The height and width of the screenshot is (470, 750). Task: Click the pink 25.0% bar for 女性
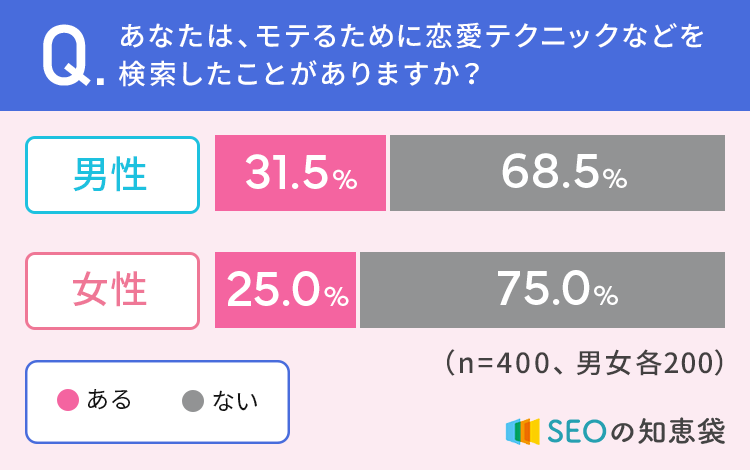287,290
